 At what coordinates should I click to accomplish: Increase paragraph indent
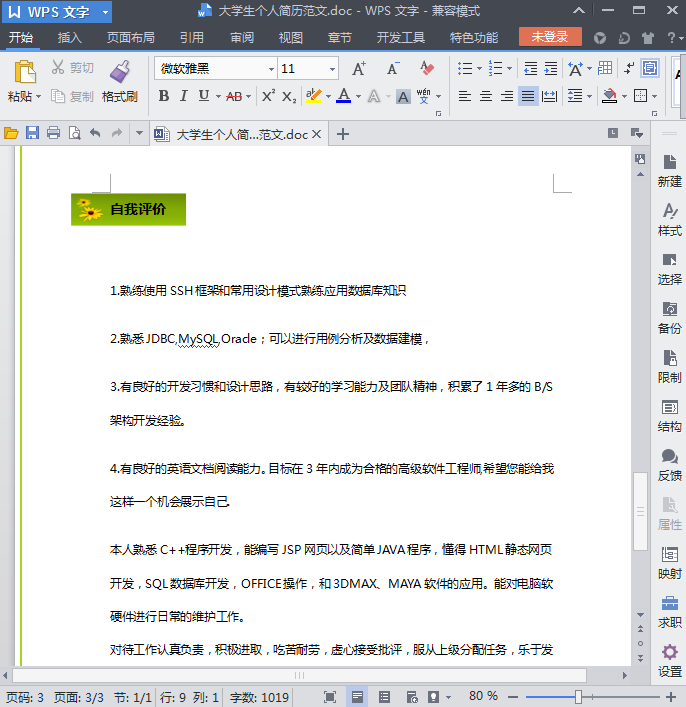point(551,69)
